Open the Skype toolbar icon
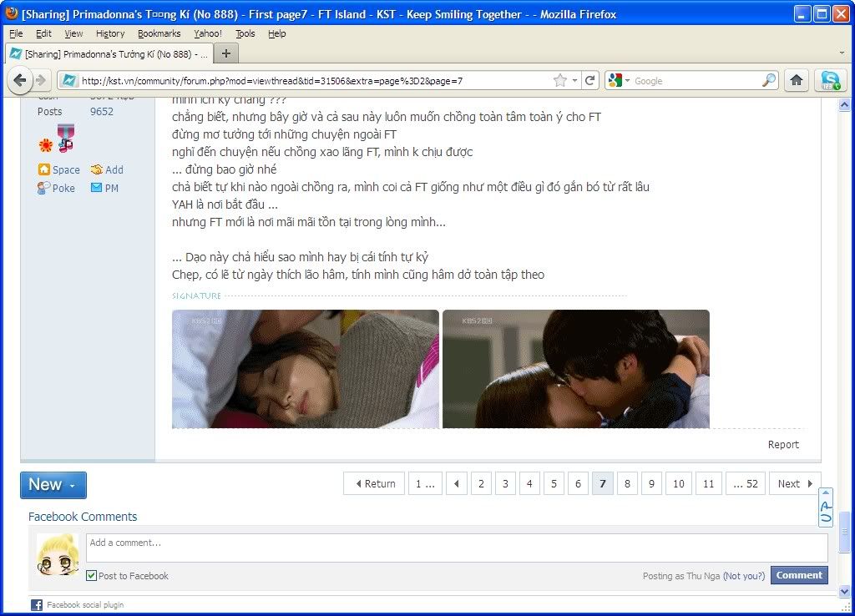The image size is (855, 616). pos(829,81)
